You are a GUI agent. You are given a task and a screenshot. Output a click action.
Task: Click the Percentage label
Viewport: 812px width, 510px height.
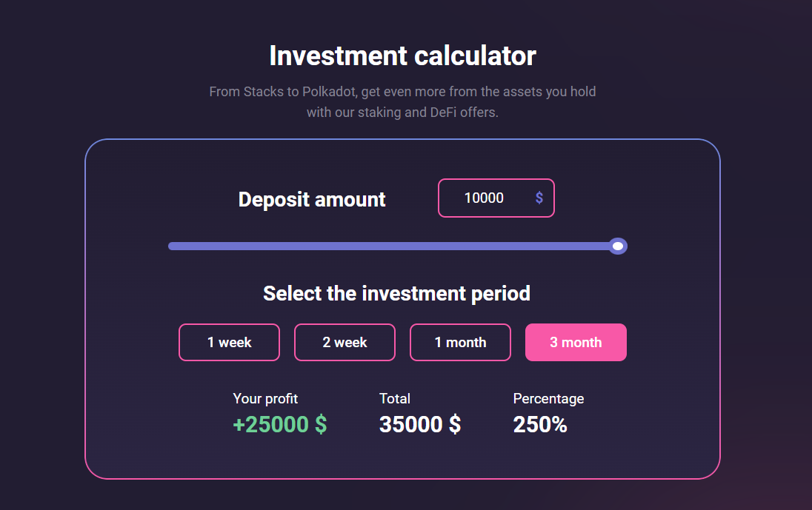(548, 398)
